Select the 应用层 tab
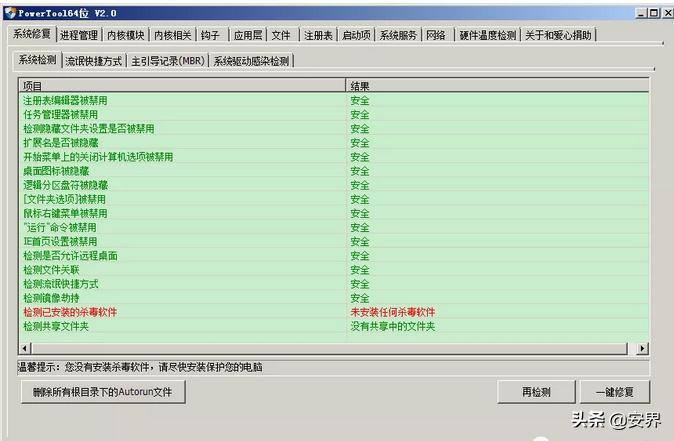Screen dimensions: 674x441 pyautogui.click(x=248, y=35)
